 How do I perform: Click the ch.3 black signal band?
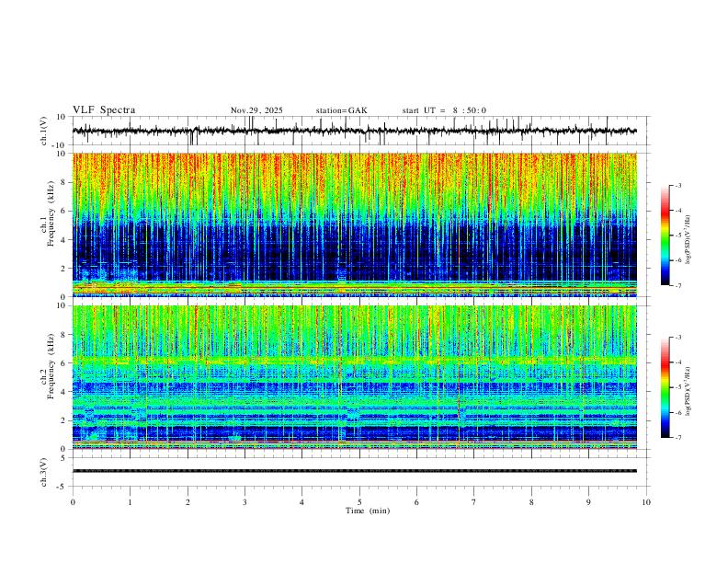coord(355,471)
